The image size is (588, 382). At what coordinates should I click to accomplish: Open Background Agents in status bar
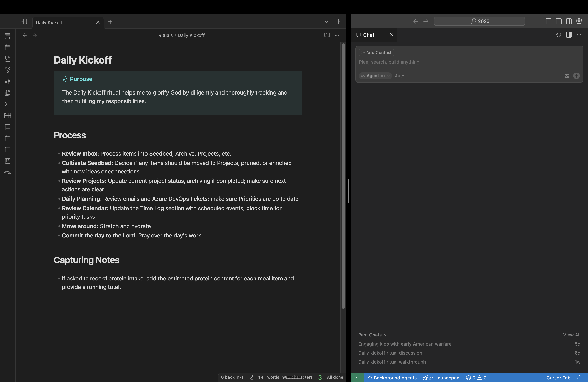tap(392, 378)
